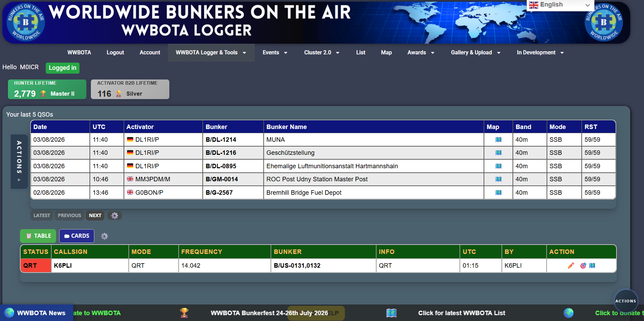Click the Activator B2B Lifetime 116 Silver badge
This screenshot has height=321, width=644.
(130, 89)
